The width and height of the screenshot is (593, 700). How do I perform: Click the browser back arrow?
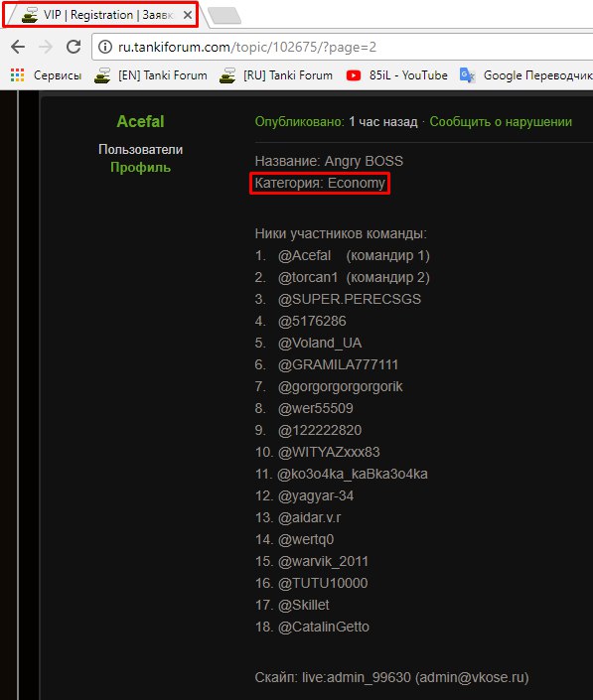tap(18, 47)
